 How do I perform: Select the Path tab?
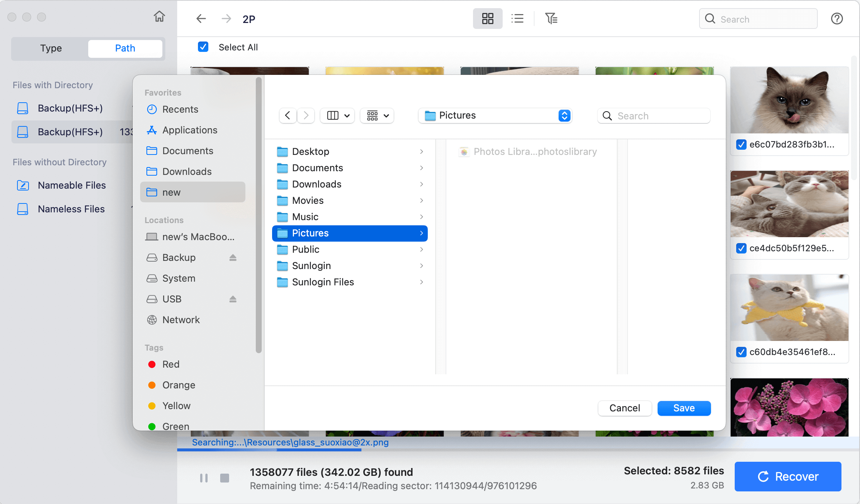point(125,48)
